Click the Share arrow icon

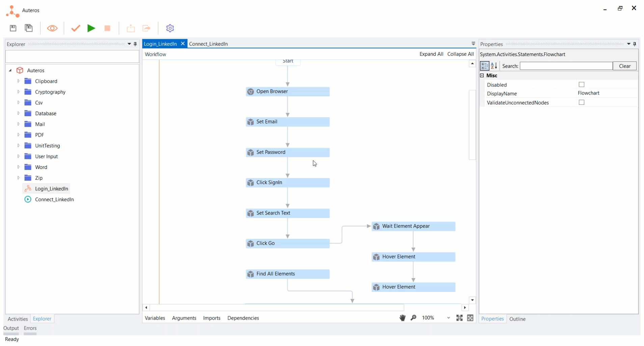click(x=146, y=28)
